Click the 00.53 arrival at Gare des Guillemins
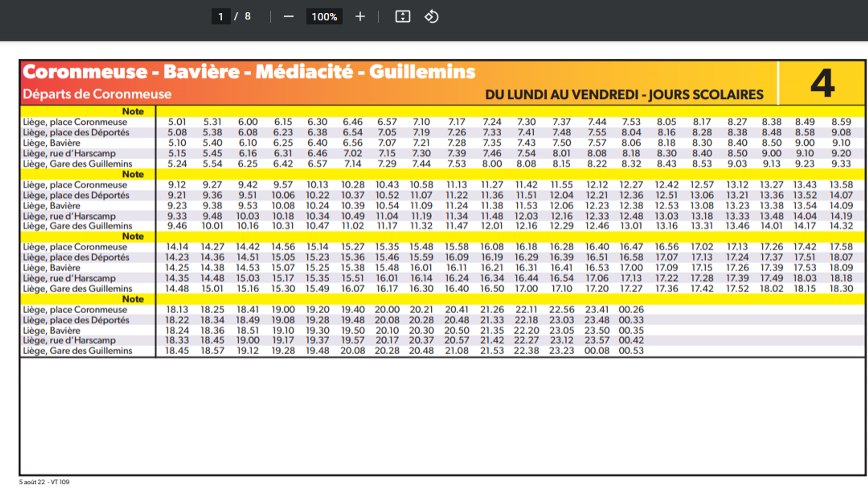The width and height of the screenshot is (868, 488). coord(631,351)
